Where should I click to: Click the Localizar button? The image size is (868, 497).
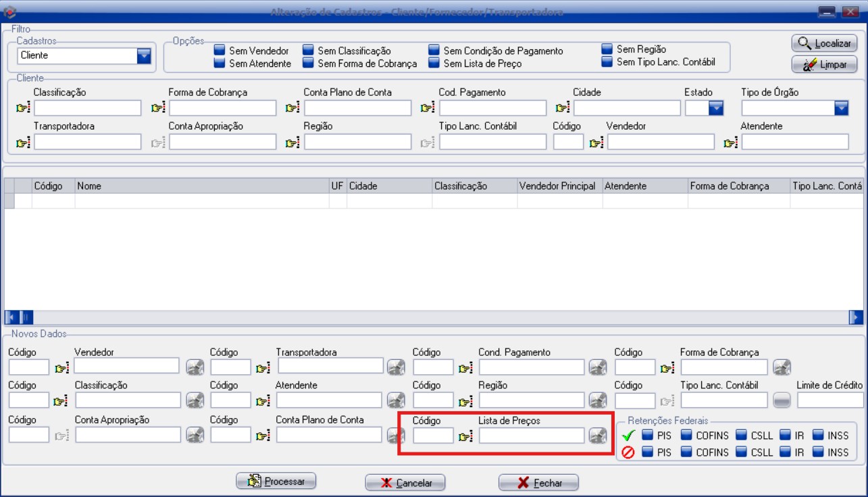click(x=824, y=43)
